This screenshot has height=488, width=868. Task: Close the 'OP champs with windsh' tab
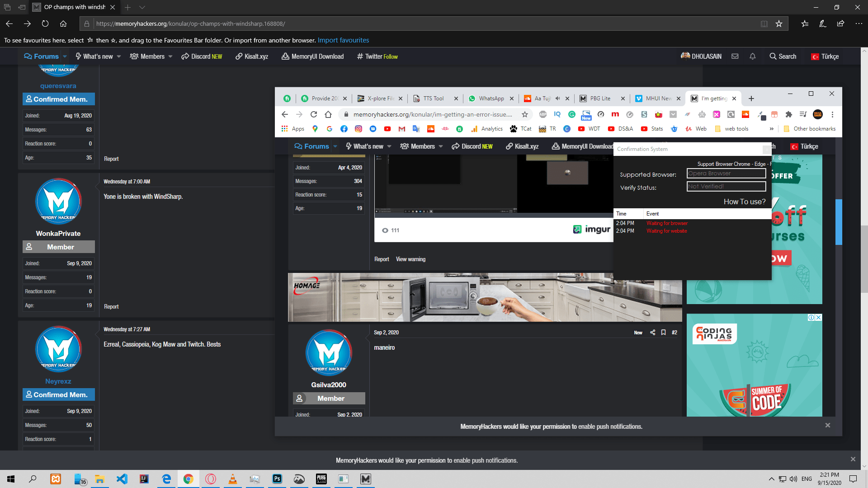[113, 7]
